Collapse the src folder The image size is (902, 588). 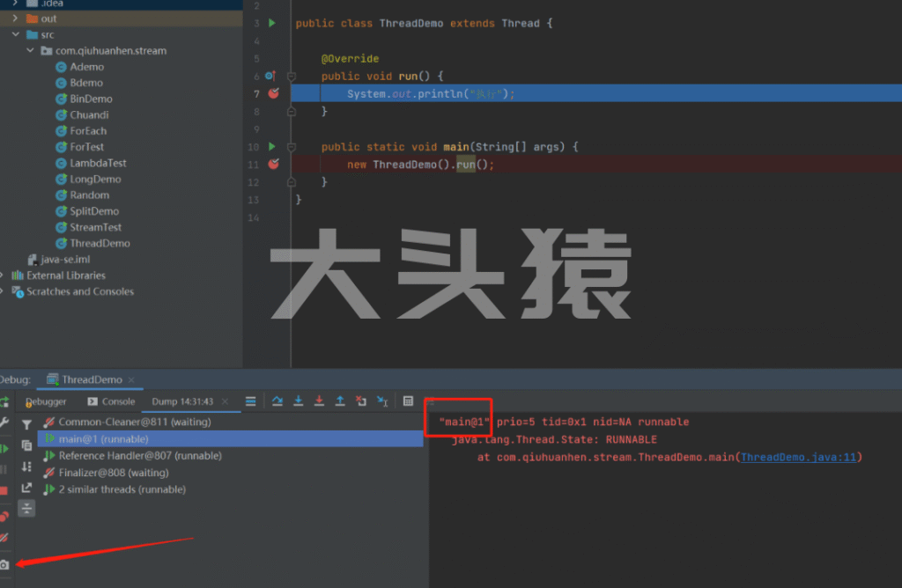(17, 34)
